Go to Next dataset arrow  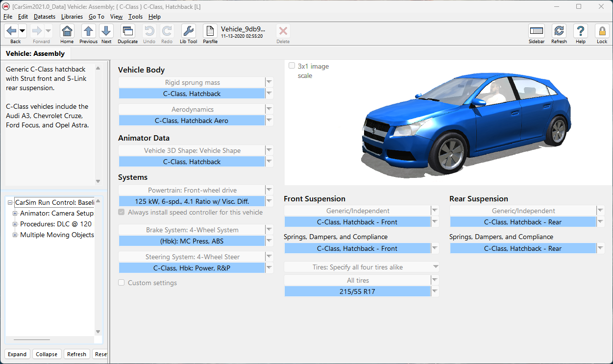pyautogui.click(x=106, y=32)
